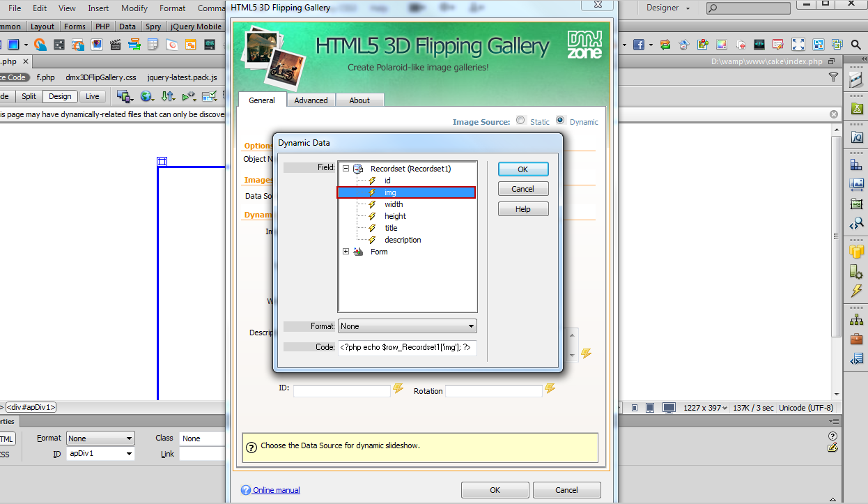The height and width of the screenshot is (504, 868).
Task: Click Cancel in the Flipping Gallery dialog
Action: tap(567, 490)
